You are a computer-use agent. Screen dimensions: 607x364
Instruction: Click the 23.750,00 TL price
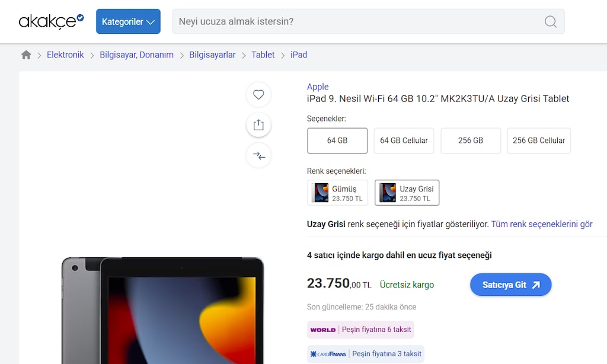(x=339, y=283)
